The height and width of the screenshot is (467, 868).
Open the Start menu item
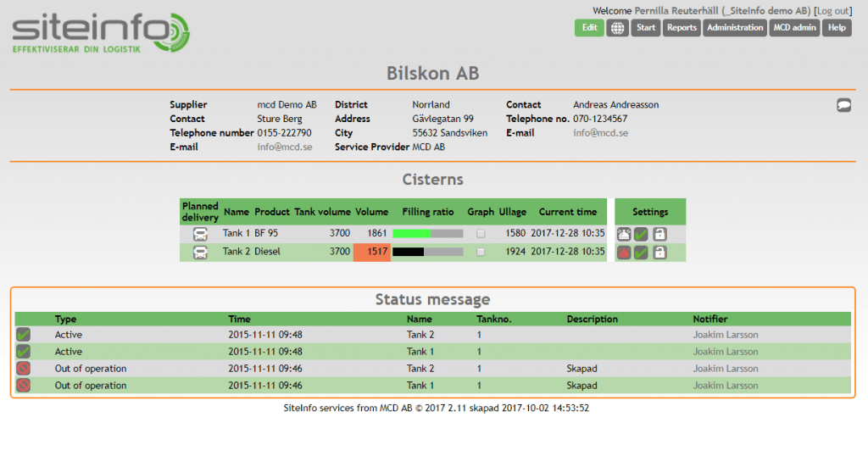tap(645, 28)
